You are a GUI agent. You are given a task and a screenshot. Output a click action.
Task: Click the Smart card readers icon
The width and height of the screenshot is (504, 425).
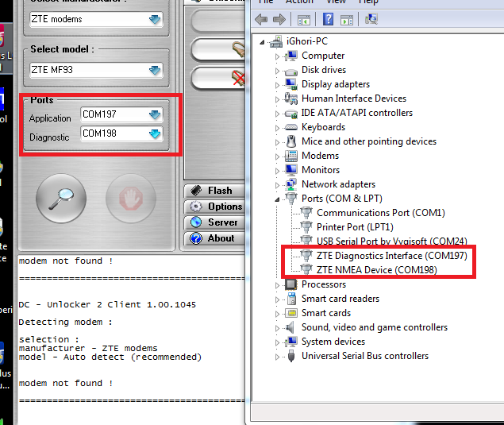tap(292, 299)
